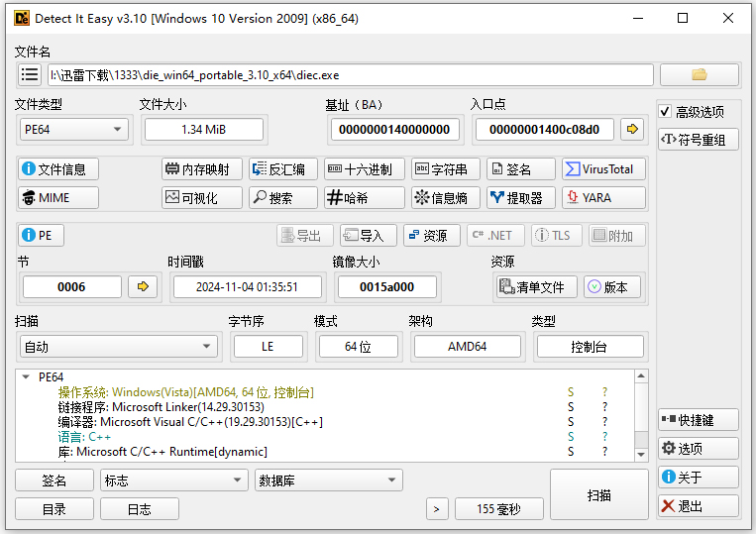Select the 语言: C++ result row
This screenshot has height=534, width=756.
click(85, 437)
